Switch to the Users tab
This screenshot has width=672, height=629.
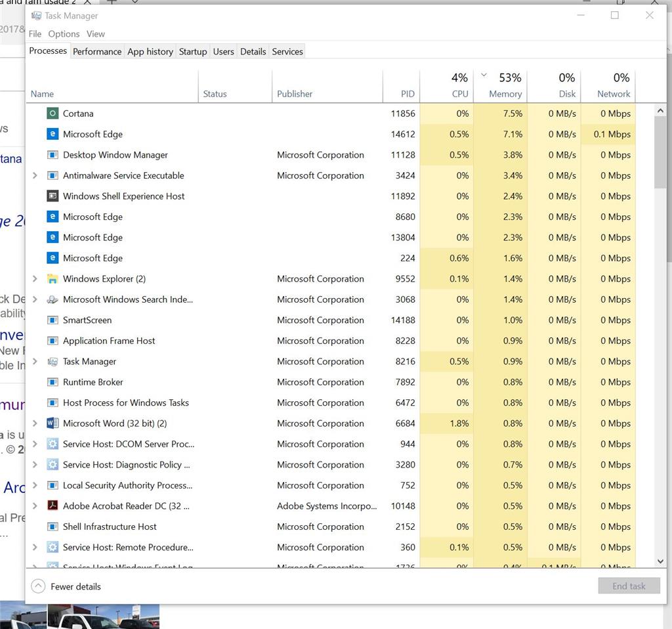tap(224, 51)
